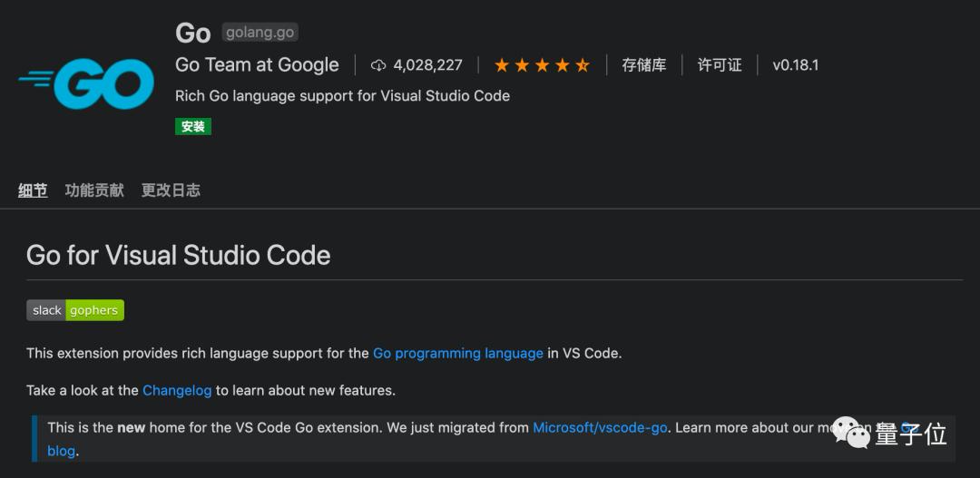The image size is (980, 478).
Task: Follow the Go programming language link
Action: (458, 353)
